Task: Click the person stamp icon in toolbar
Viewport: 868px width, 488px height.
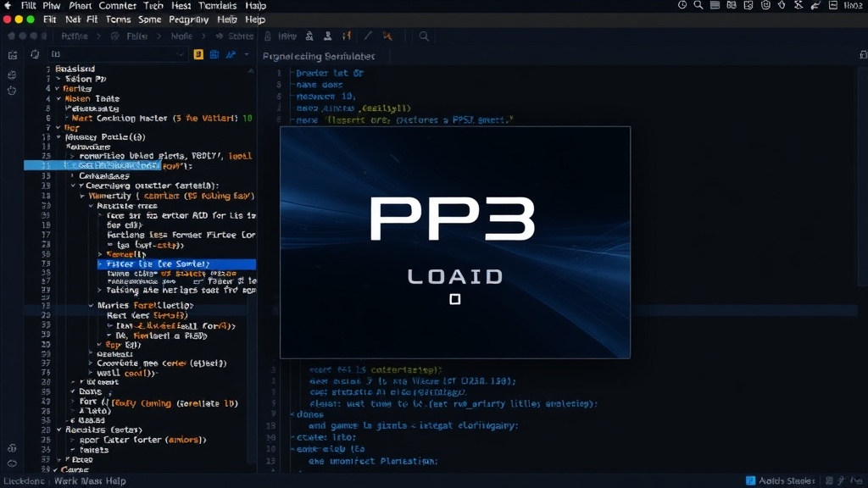Action: tap(328, 36)
